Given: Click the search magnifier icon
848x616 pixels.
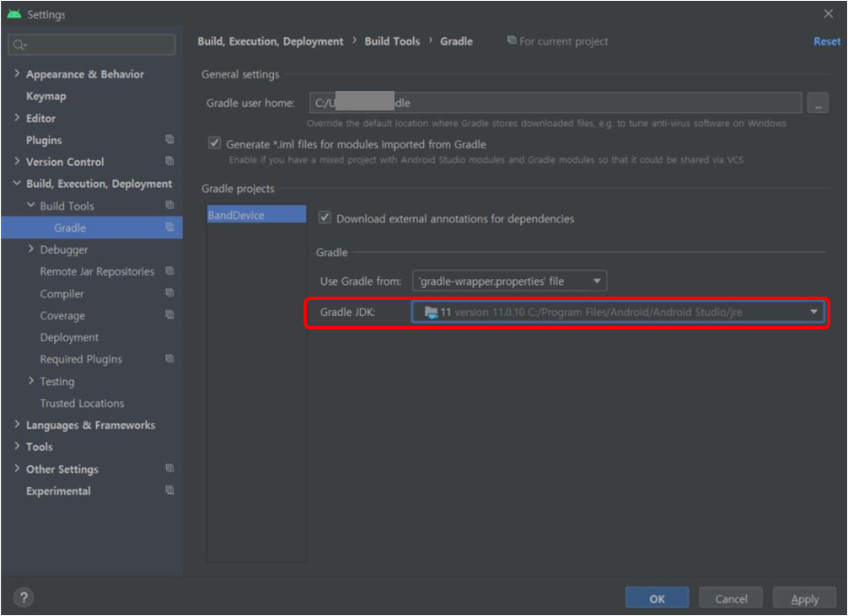Looking at the screenshot, I should [x=19, y=45].
